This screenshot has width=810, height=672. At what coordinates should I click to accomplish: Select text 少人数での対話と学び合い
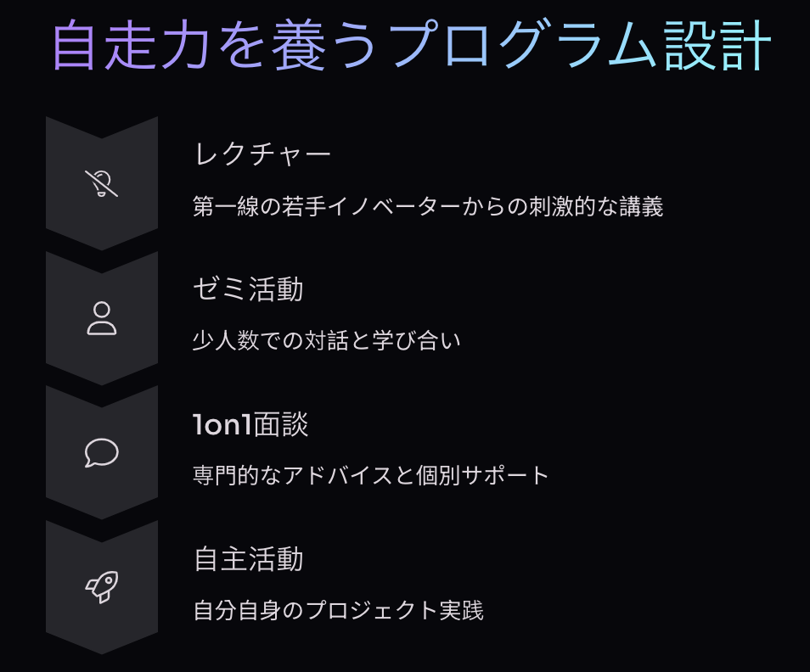pyautogui.click(x=327, y=340)
